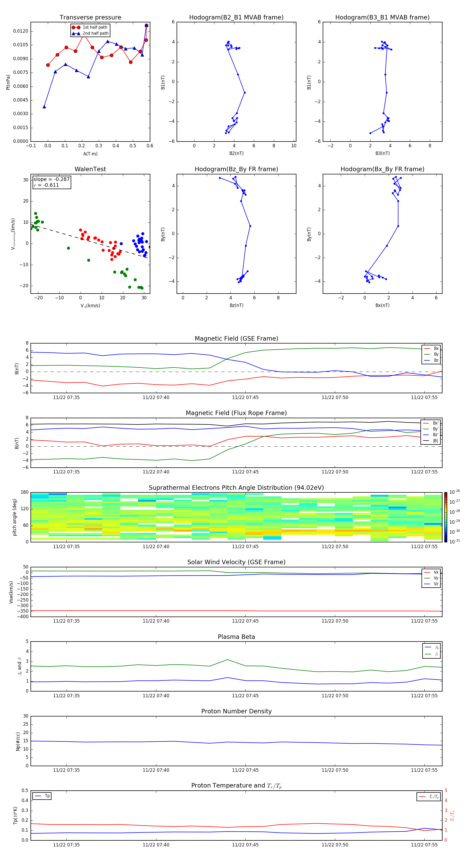This screenshot has height=868, width=473.
Task: Click the Suprathermal Electrons Pitch Angle Distribution title
Action: pos(236,488)
